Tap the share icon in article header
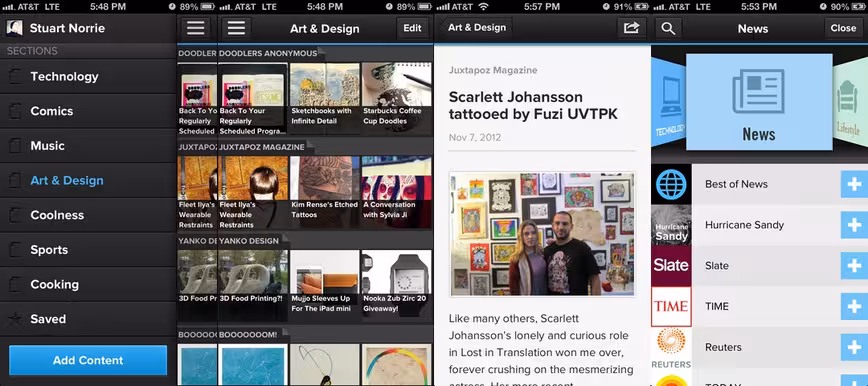Screen dimensions: 868x386 point(632,28)
